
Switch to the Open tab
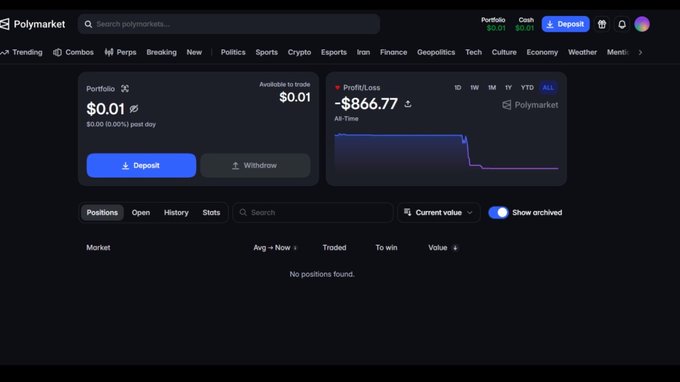pos(141,212)
